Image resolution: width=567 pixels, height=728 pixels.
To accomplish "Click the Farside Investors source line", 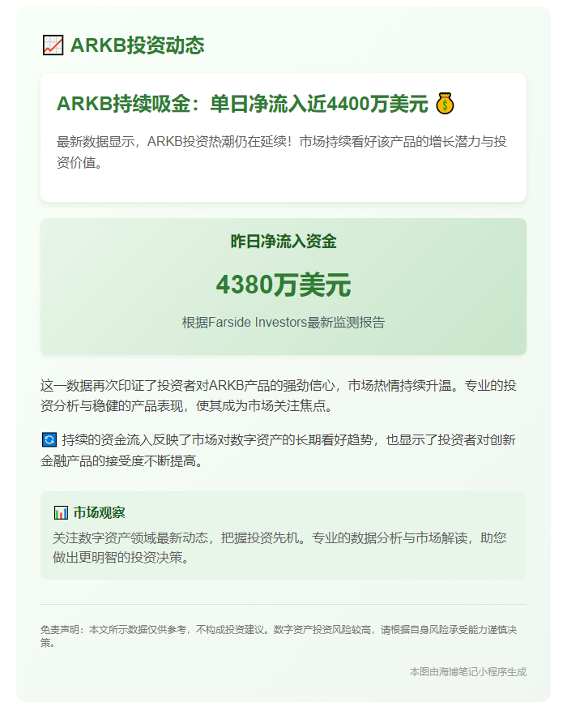I will coord(283,322).
